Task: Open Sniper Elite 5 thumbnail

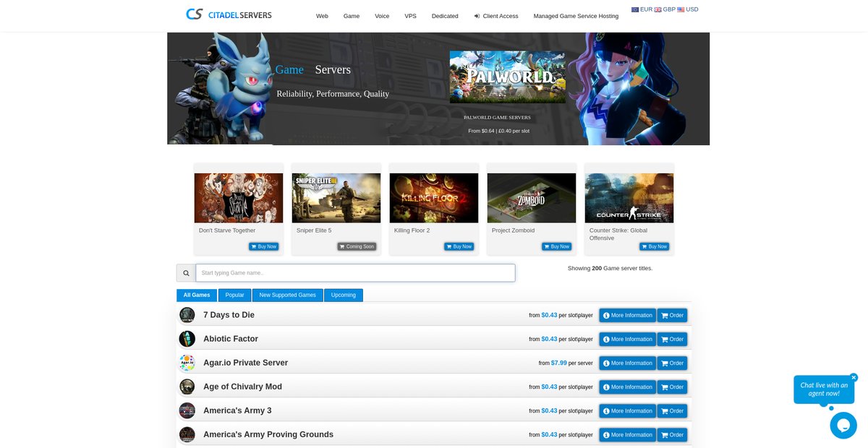Action: 336,198
